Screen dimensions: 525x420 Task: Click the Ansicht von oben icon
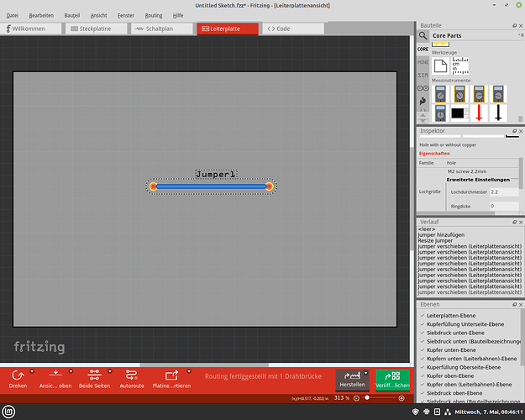(55, 374)
